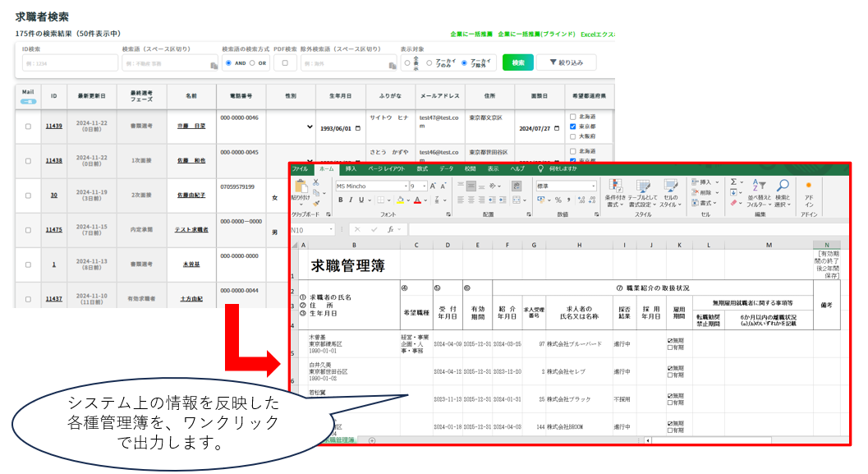This screenshot has height=474, width=868.
Task: Click the Sort and Filter icon
Action: [x=760, y=187]
